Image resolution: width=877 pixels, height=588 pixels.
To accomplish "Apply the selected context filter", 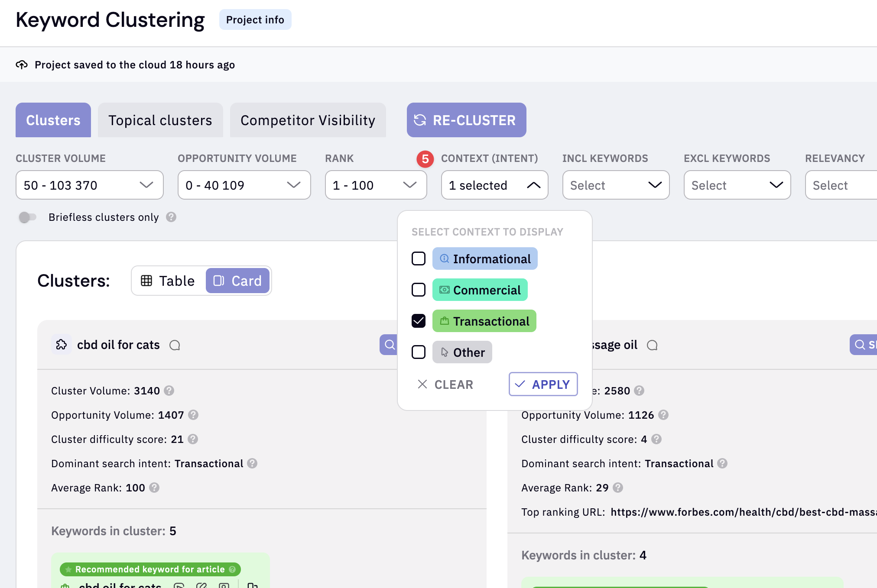I will pyautogui.click(x=543, y=384).
